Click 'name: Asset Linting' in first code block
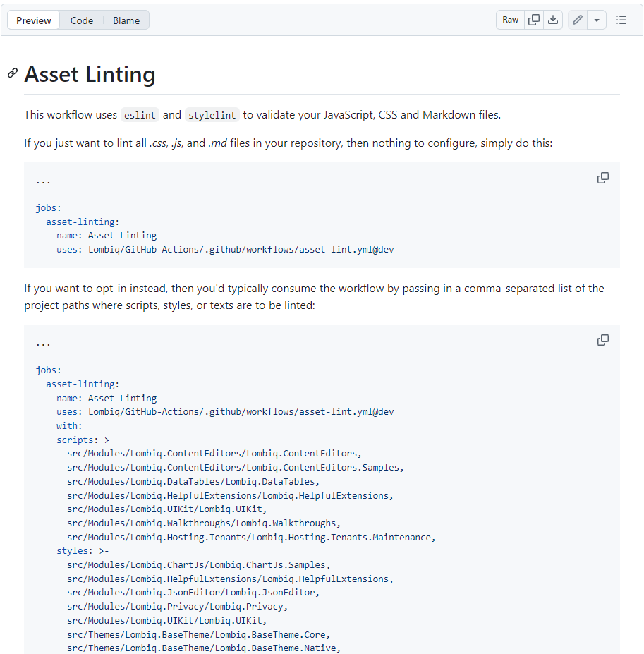Screen dimensions: 644x654 pos(107,235)
